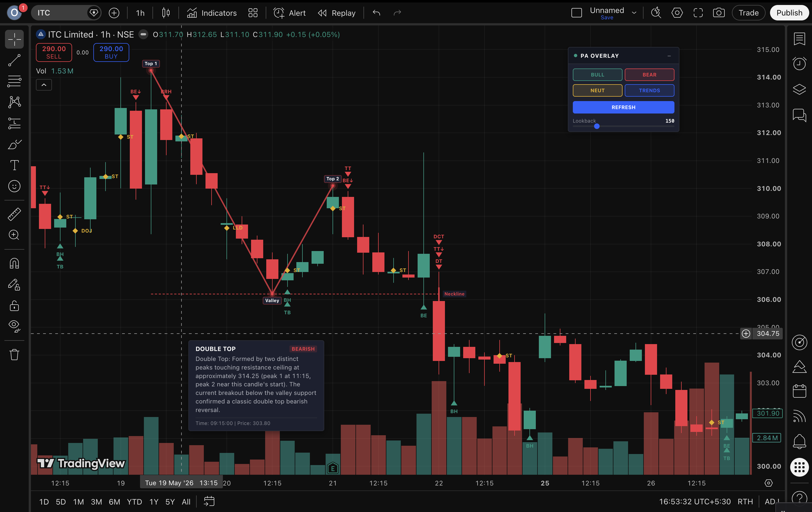Click the Publish button
812x512 pixels.
[x=789, y=13]
